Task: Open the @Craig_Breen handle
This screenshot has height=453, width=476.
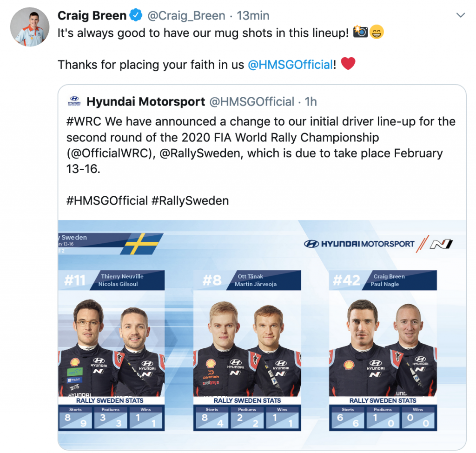Action: 186,15
